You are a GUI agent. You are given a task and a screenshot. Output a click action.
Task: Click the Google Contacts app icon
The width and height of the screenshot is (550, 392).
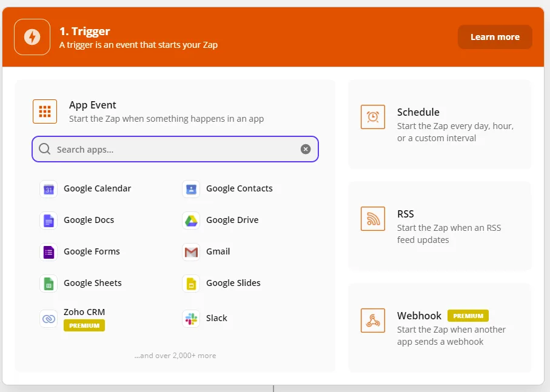point(191,189)
